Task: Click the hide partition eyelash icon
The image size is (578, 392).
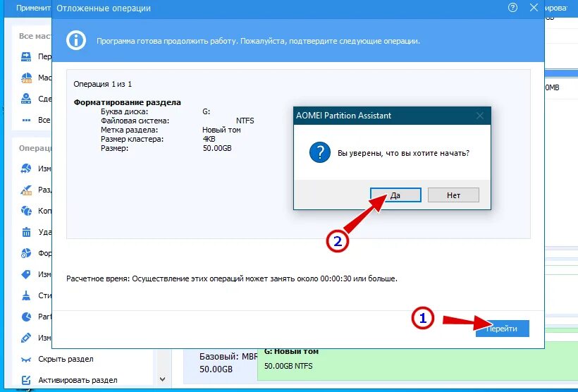Action: pyautogui.click(x=26, y=360)
